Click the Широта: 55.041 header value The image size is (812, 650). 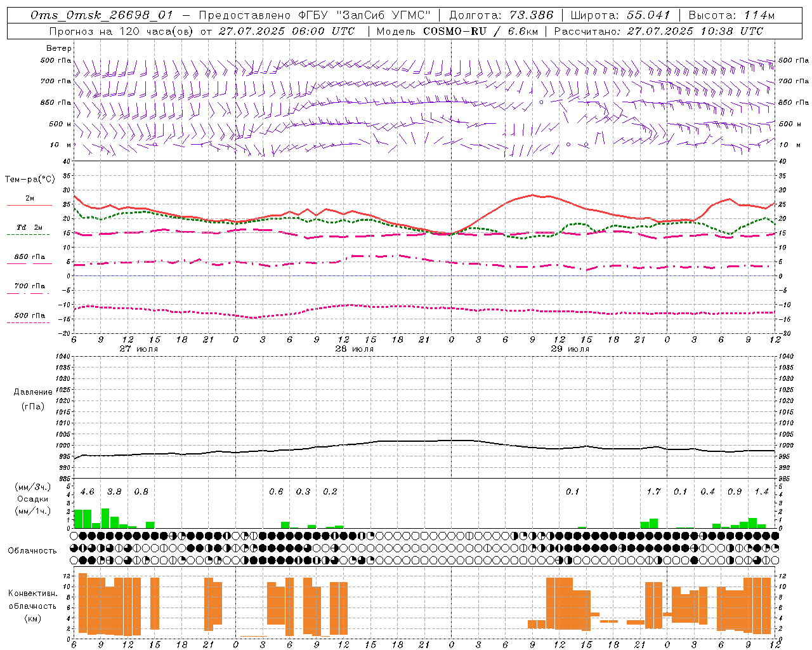coord(620,15)
